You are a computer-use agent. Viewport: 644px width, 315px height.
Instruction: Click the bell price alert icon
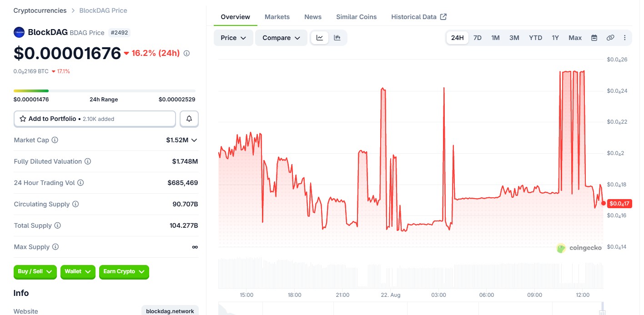coord(189,119)
